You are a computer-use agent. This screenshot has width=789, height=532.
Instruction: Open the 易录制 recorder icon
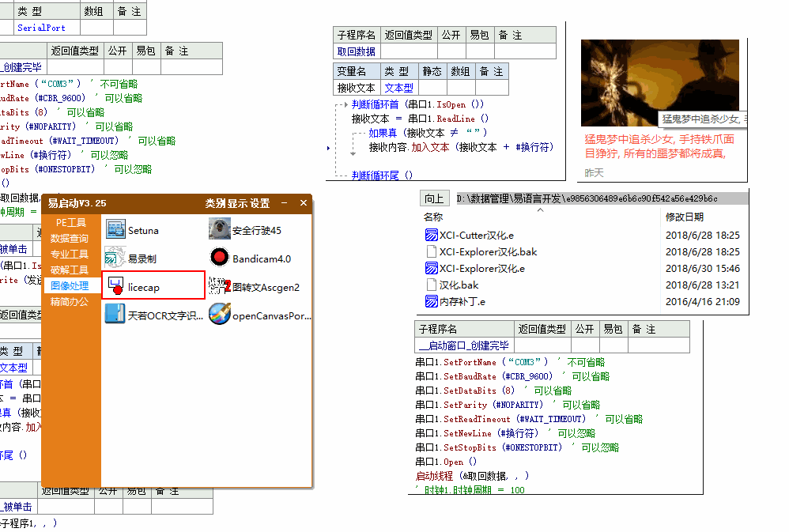click(116, 258)
